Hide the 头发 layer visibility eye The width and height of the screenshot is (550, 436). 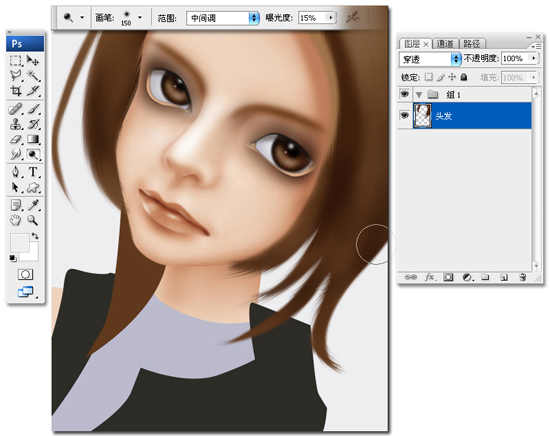point(404,115)
